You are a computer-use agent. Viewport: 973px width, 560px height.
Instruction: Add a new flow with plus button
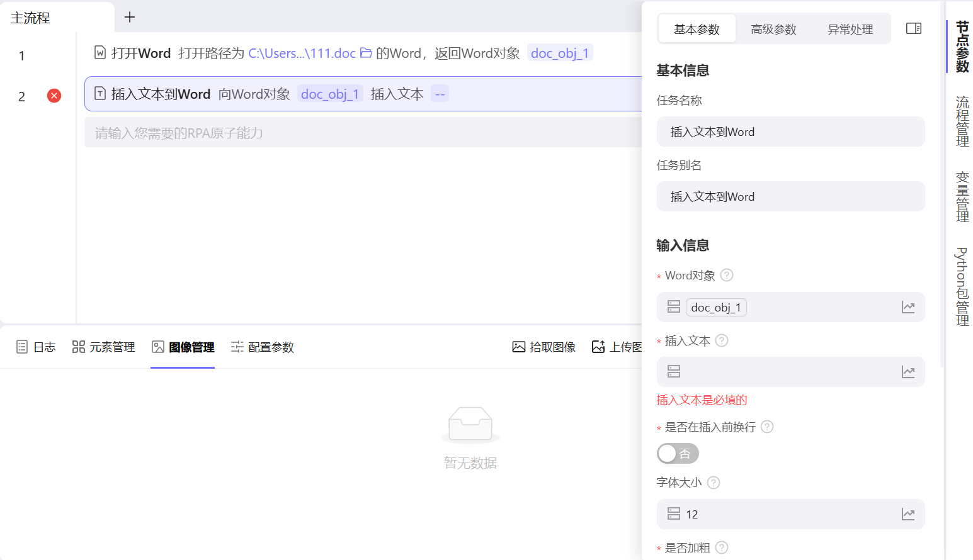(129, 17)
